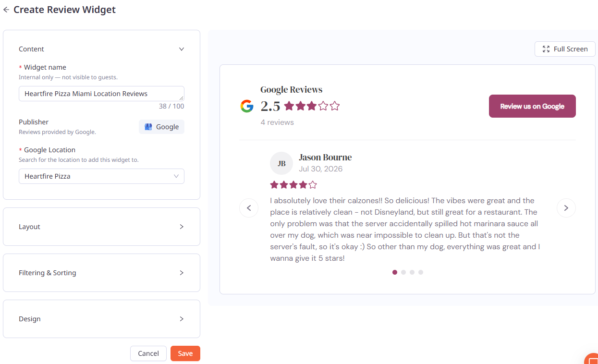This screenshot has height=364, width=598.
Task: Click the Google logo icon
Action: pos(247,106)
